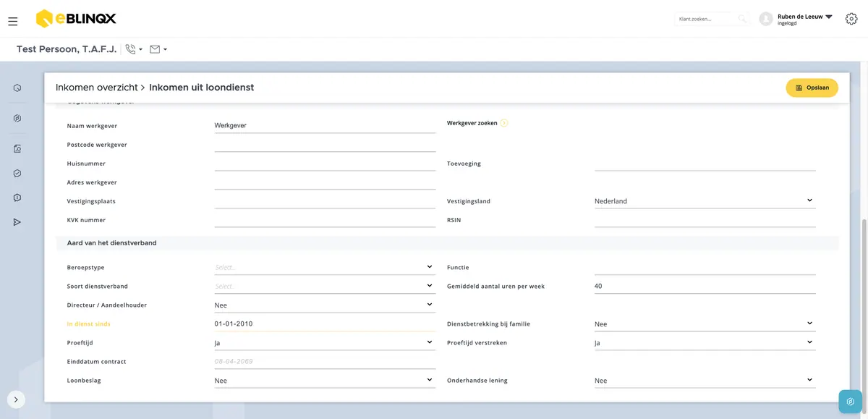Open the Beroepstype dropdown
The image size is (868, 419).
[325, 267]
